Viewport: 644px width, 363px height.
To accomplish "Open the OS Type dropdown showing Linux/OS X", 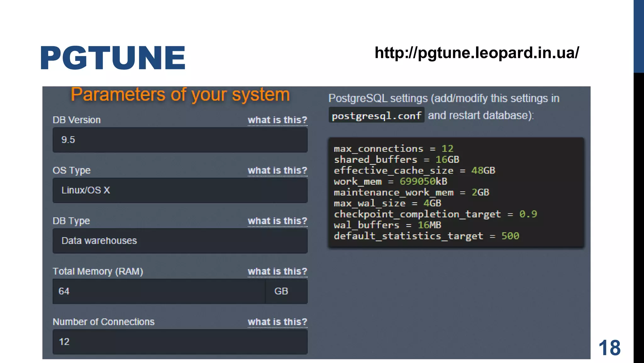I will (180, 190).
